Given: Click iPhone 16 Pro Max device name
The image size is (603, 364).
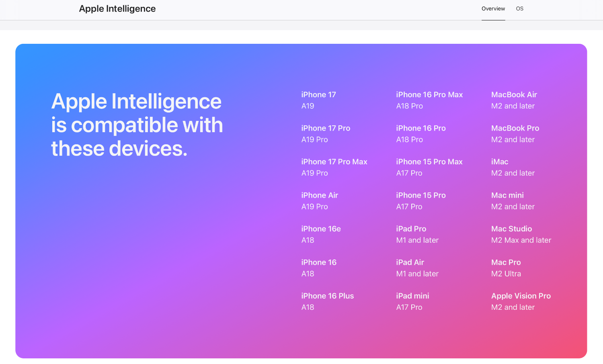Looking at the screenshot, I should pyautogui.click(x=429, y=95).
